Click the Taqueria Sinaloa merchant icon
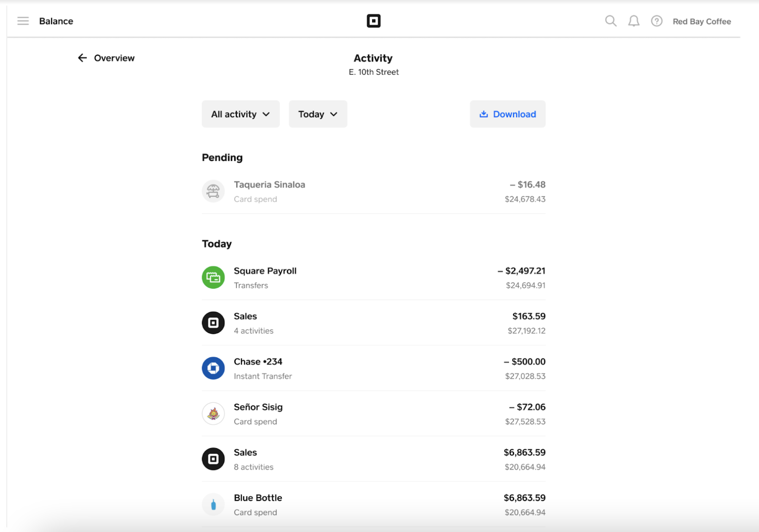This screenshot has width=759, height=532. 213,191
